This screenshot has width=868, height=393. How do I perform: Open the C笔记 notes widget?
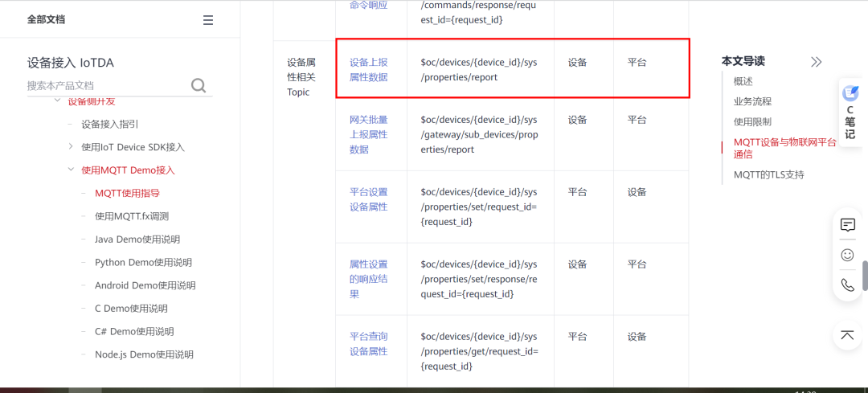point(850,113)
